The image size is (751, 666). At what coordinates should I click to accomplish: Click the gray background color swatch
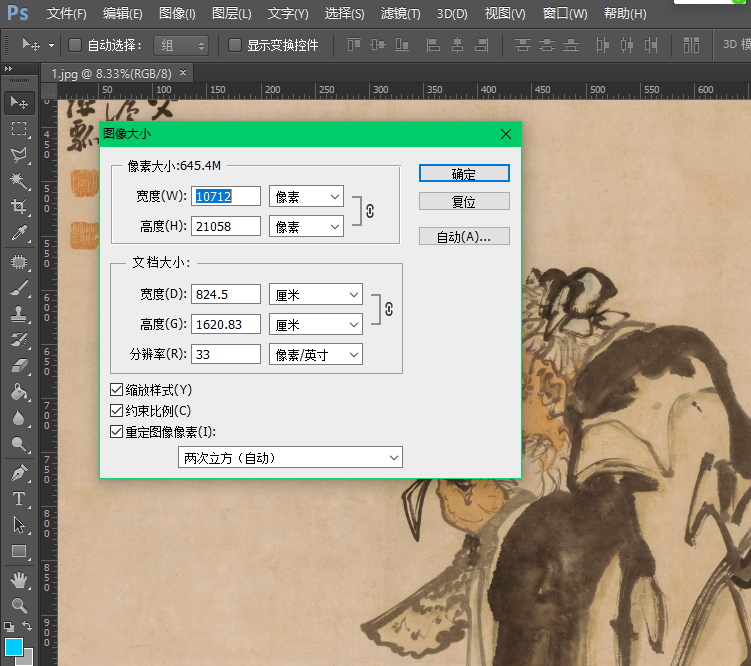pyautogui.click(x=28, y=658)
